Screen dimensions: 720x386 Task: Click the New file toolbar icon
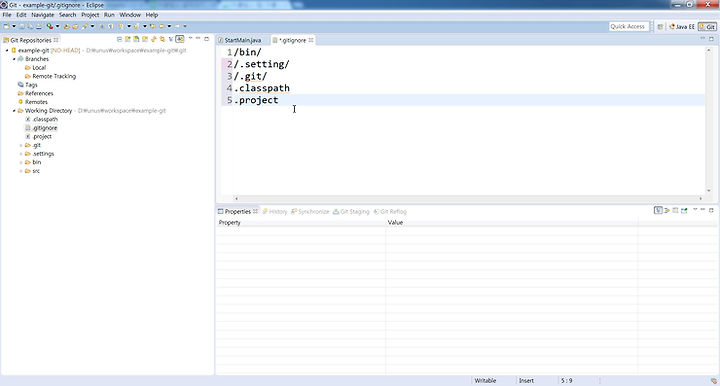click(6, 26)
